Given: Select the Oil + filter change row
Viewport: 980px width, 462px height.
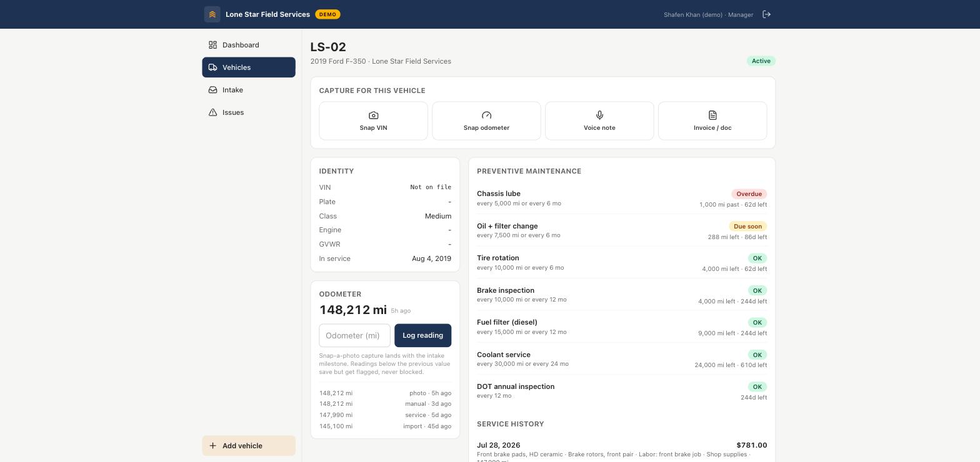Looking at the screenshot, I should pyautogui.click(x=622, y=230).
